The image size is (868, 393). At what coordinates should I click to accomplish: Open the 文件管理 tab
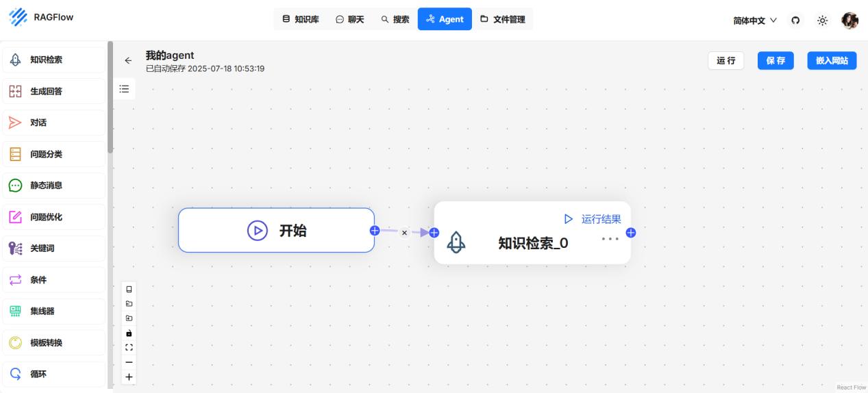pos(502,19)
